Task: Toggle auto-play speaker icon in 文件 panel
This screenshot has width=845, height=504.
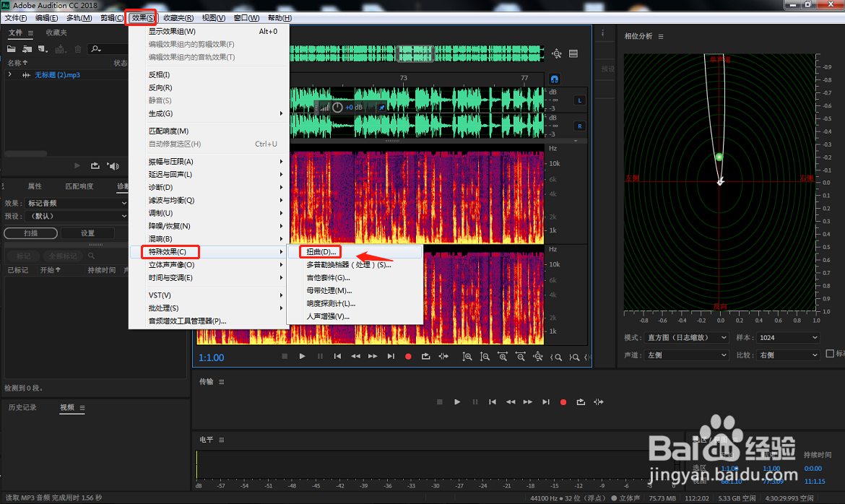Action: (x=113, y=166)
